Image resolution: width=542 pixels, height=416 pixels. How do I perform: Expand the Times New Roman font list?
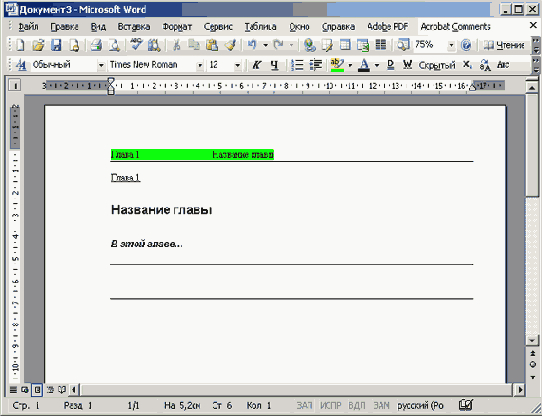(200, 65)
